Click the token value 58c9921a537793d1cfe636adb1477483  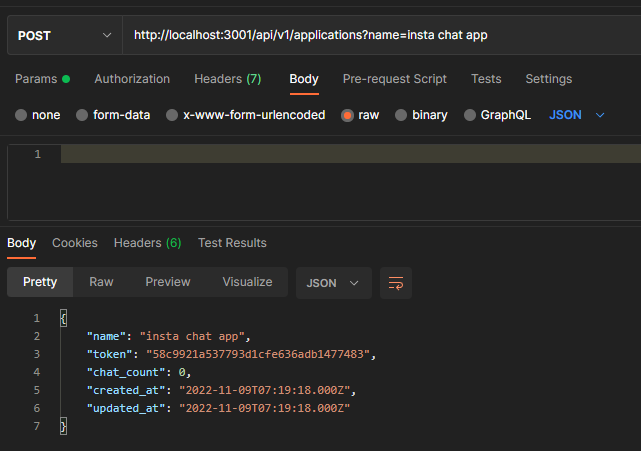click(258, 354)
